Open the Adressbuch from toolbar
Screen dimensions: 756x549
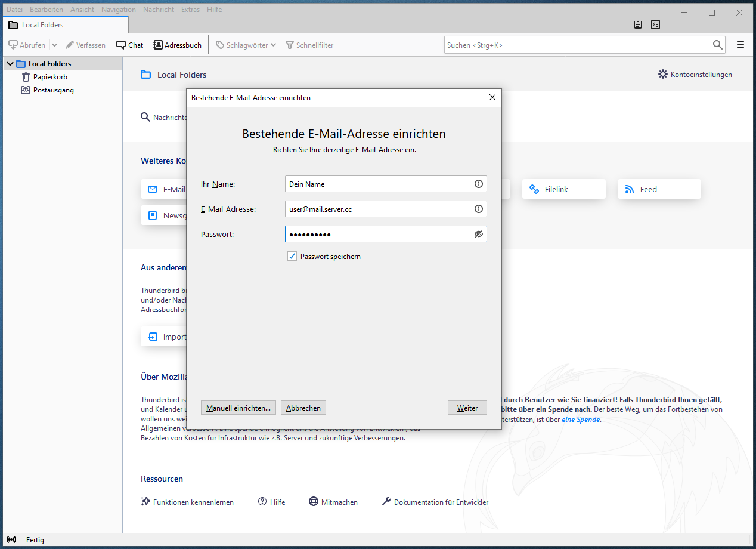pyautogui.click(x=177, y=45)
